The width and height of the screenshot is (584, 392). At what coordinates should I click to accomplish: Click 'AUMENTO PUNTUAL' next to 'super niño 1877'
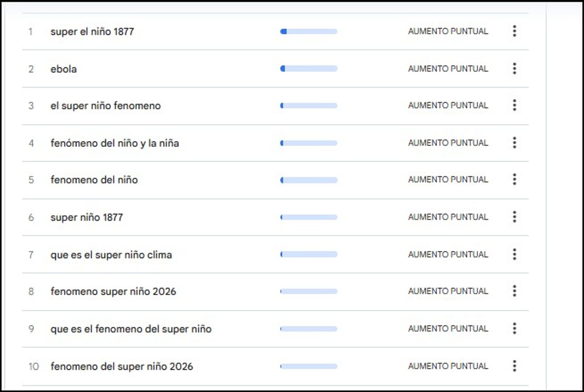(x=448, y=217)
